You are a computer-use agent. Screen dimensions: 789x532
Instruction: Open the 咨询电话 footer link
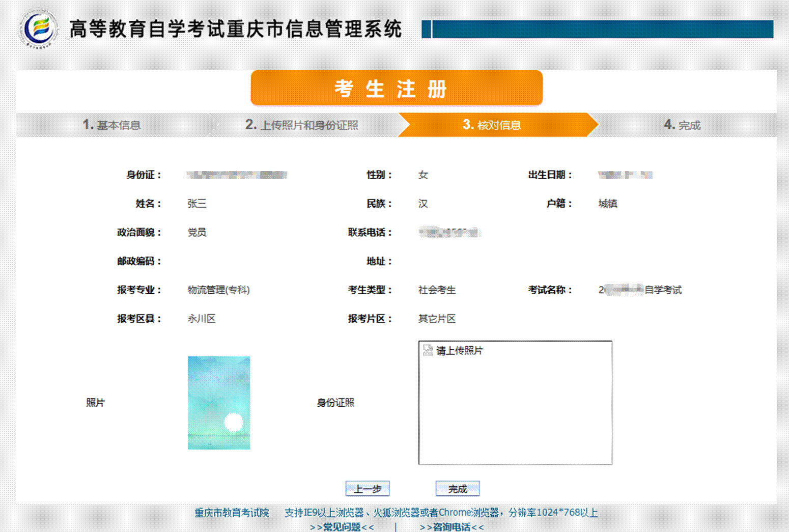click(452, 527)
